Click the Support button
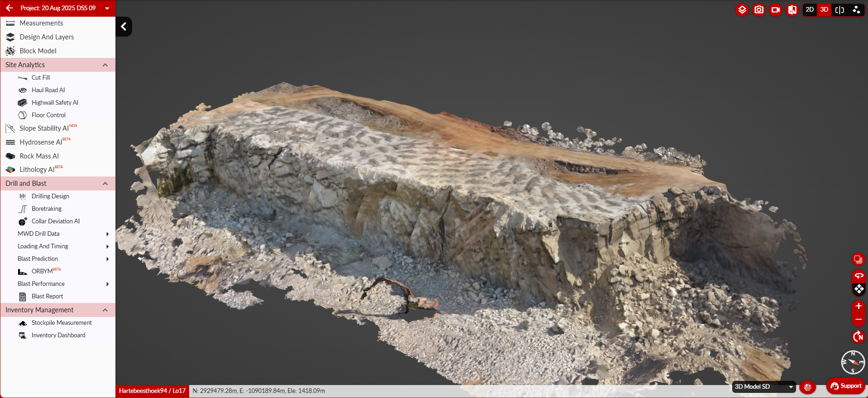This screenshot has width=868, height=398. [846, 386]
